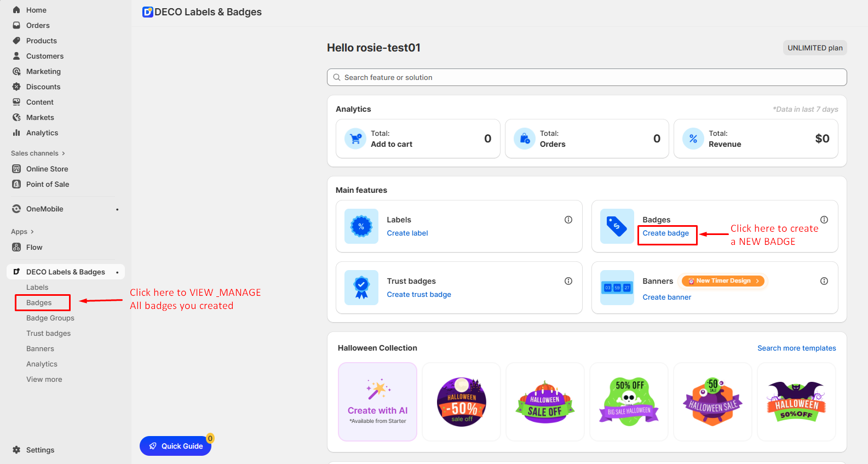Click the Trust badges info icon

(568, 281)
